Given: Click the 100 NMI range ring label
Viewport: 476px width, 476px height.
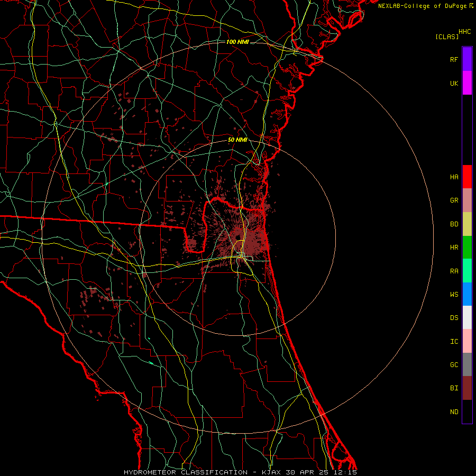Looking at the screenshot, I should [237, 42].
